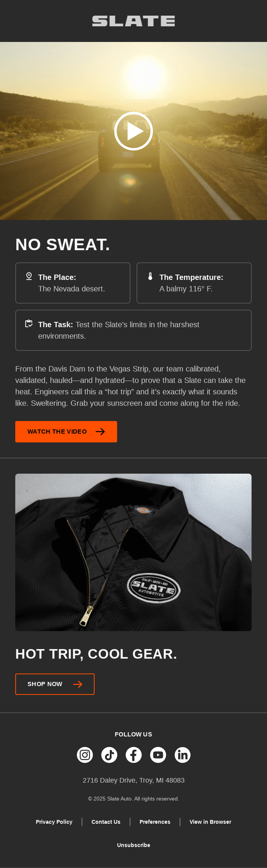Click the Watch the Video button
Screen dimensions: 267x868
click(66, 432)
